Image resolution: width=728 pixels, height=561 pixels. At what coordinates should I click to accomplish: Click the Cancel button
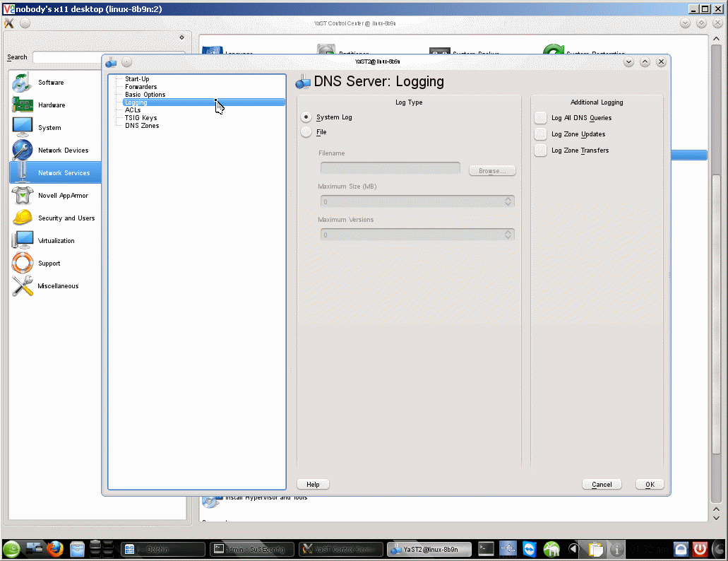602,485
